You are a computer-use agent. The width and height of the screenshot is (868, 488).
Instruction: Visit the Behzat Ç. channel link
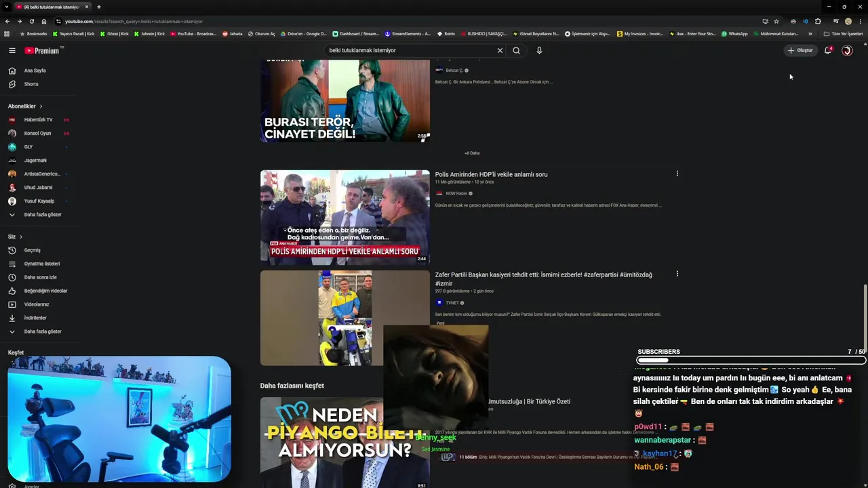coord(454,70)
